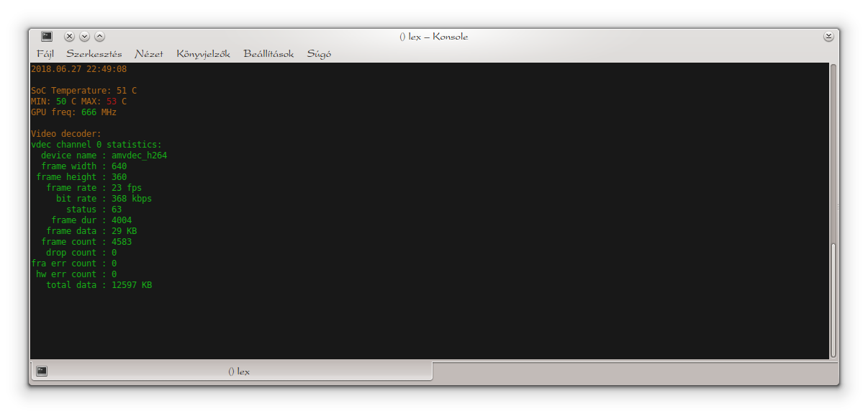Open the Nézet menu
This screenshot has width=868, height=414.
(x=149, y=54)
